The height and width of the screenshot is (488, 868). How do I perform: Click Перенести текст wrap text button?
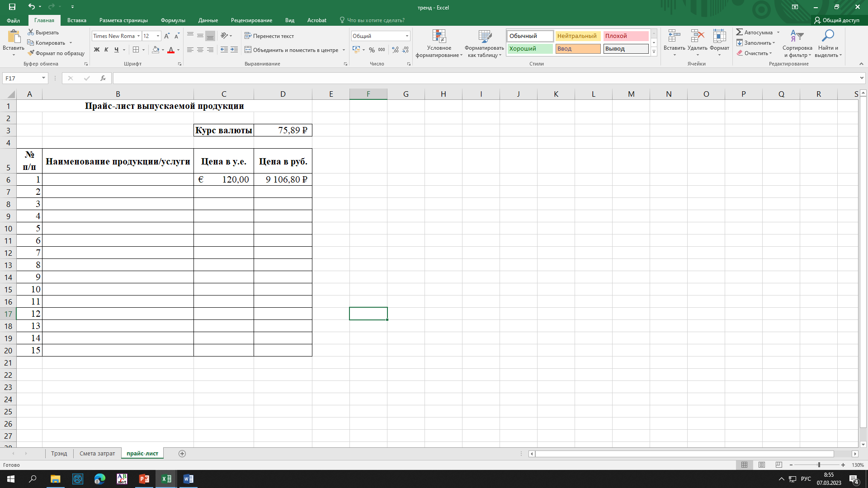(269, 36)
